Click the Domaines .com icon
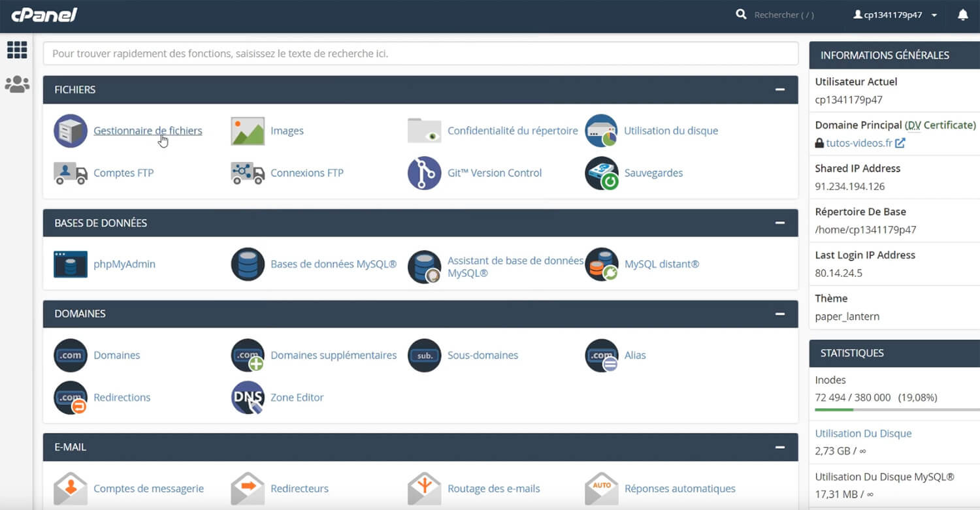Screen dimensions: 980x510 tap(71, 355)
